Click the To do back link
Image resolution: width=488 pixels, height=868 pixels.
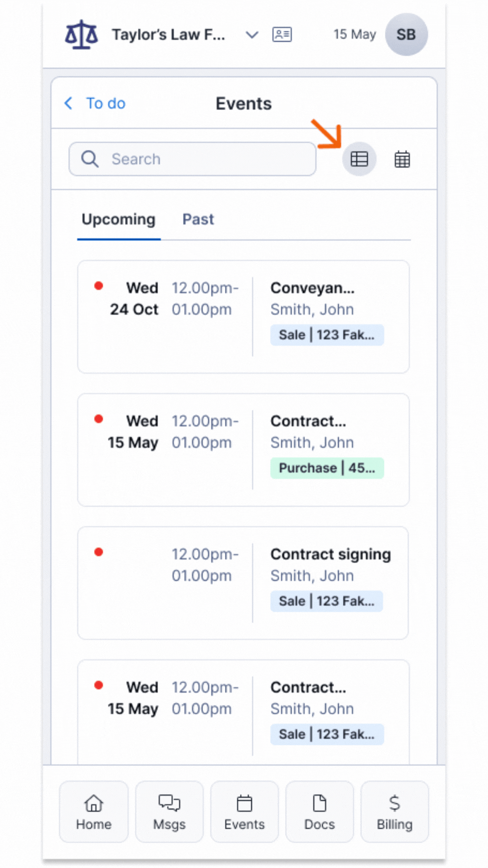pos(106,104)
